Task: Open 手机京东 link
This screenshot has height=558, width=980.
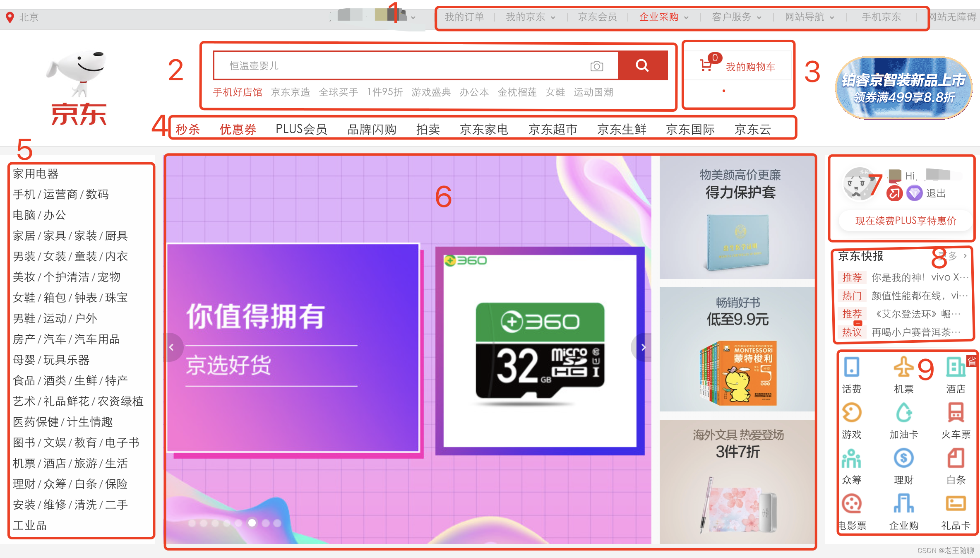Action: (x=882, y=17)
